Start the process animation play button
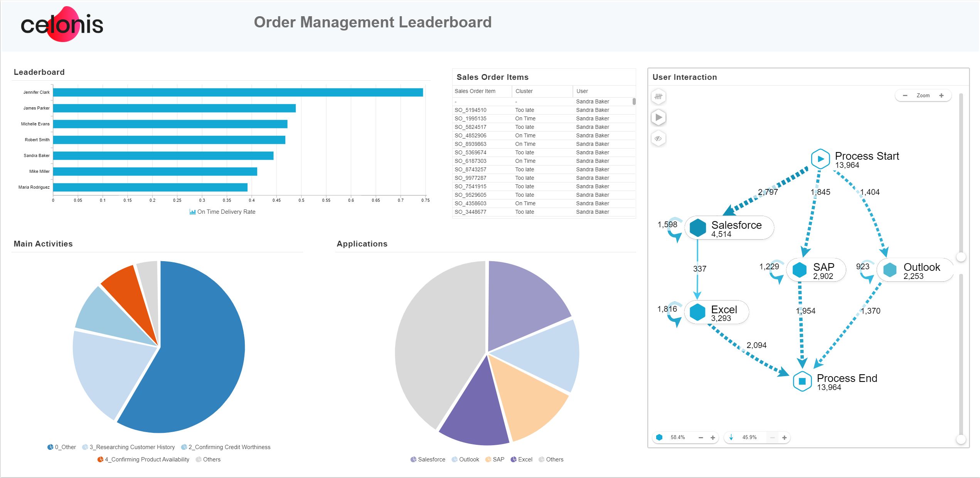 [x=658, y=117]
